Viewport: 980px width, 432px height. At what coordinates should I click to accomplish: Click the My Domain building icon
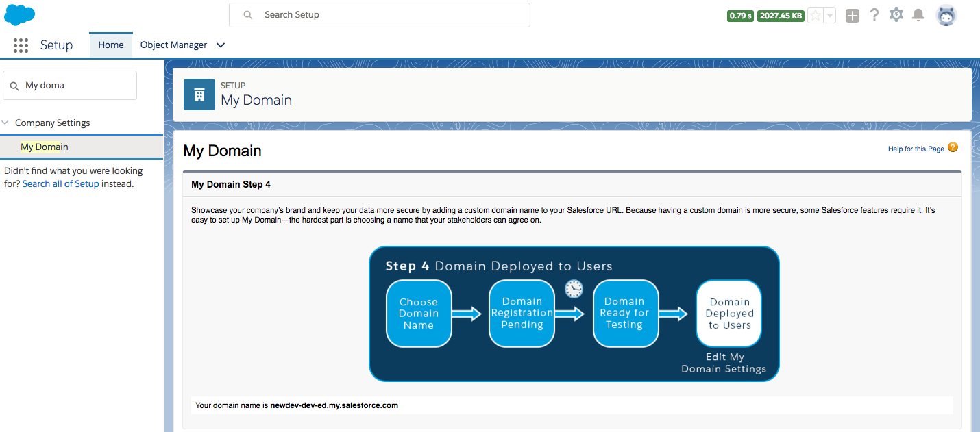coord(199,94)
